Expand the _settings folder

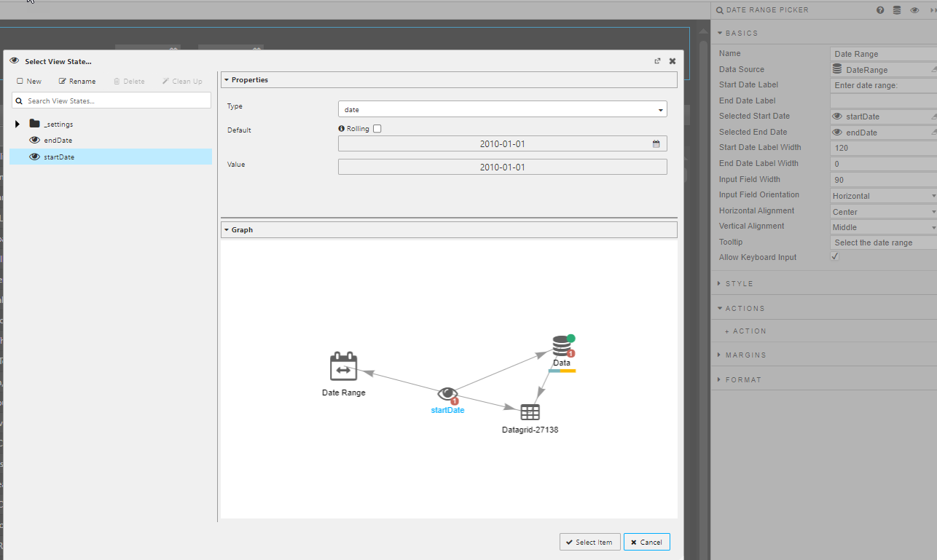coord(17,124)
